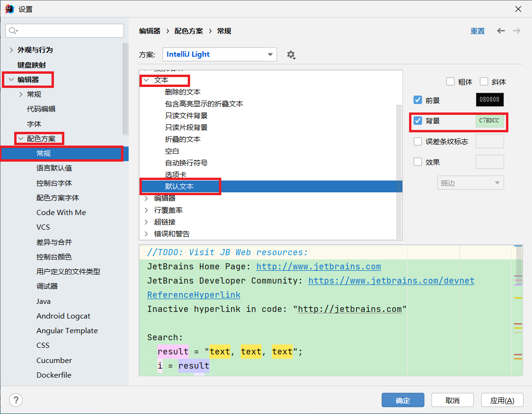Expand the 常规 node under 编辑器

pyautogui.click(x=21, y=94)
